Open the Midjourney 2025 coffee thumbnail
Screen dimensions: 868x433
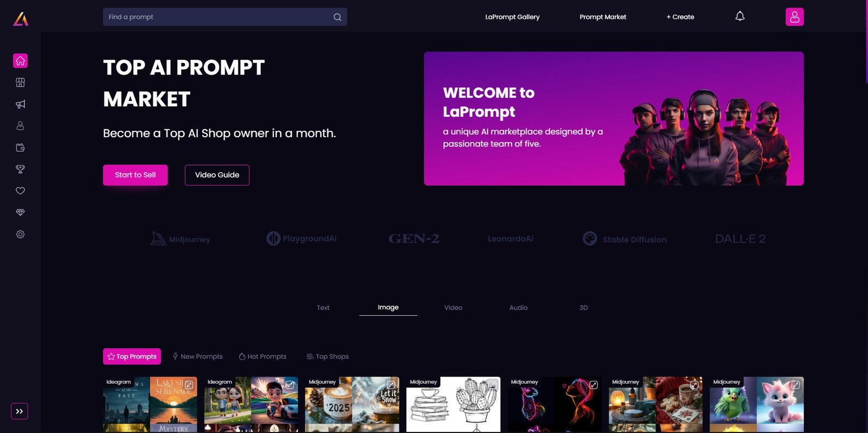point(352,404)
